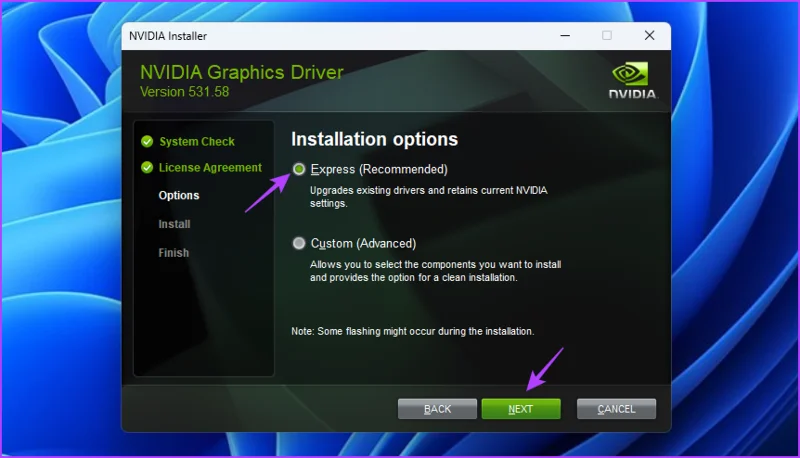This screenshot has width=800, height=458.
Task: Click the Express (Recommended) label text
Action: point(379,169)
